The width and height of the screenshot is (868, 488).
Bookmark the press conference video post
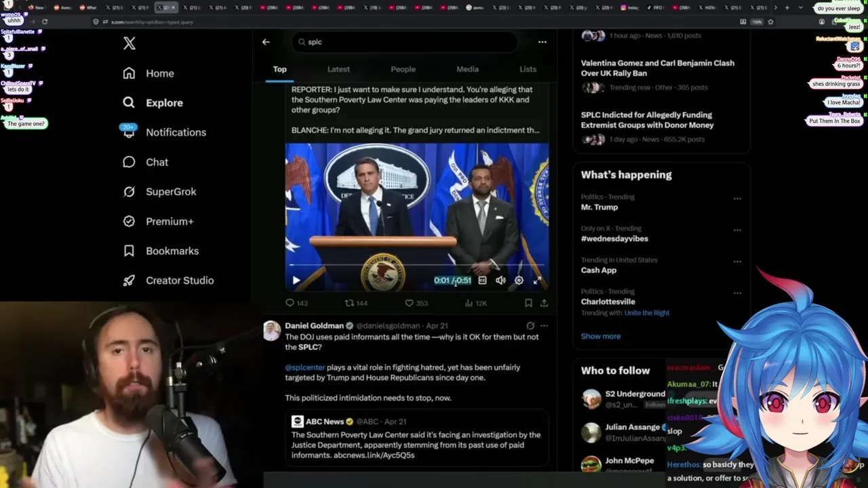point(528,303)
